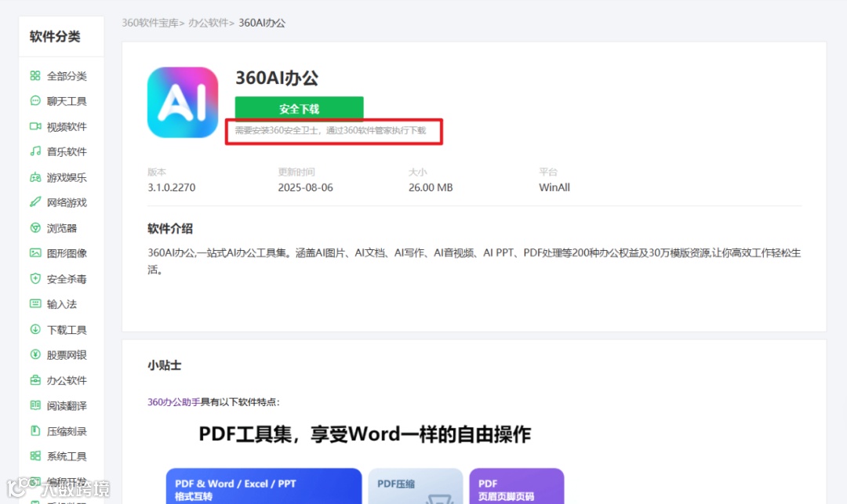Select 安全杀毒 category
The width and height of the screenshot is (847, 504).
click(67, 279)
